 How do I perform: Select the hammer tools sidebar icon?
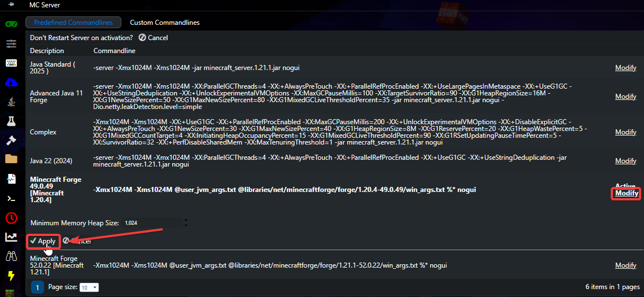(11, 140)
